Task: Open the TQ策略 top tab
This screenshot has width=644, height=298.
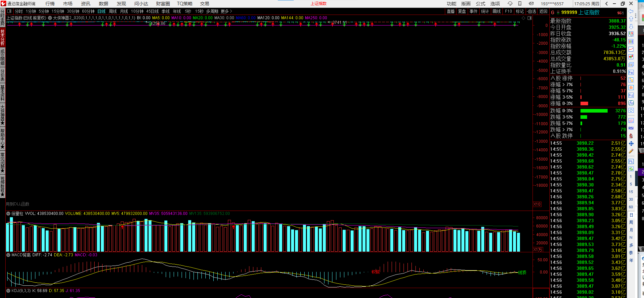Action: coord(185,4)
